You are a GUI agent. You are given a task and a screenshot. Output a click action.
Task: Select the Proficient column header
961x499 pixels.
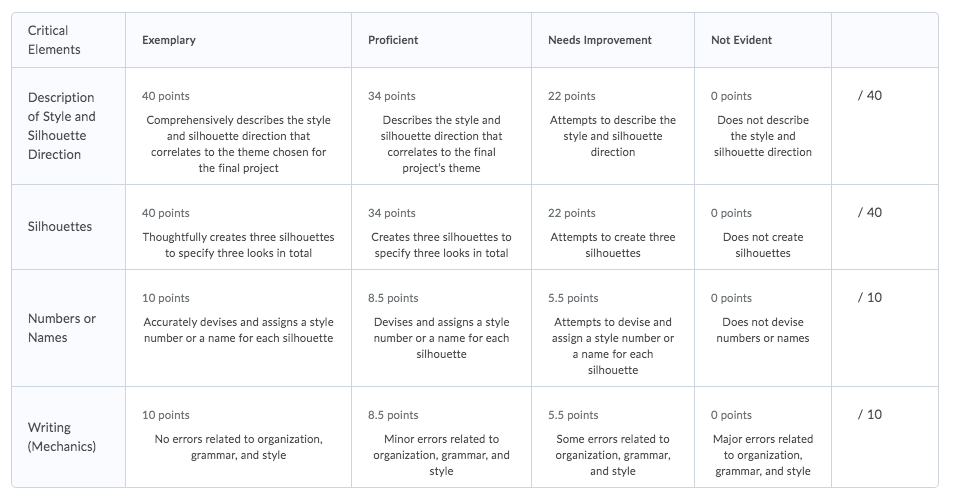tap(393, 40)
